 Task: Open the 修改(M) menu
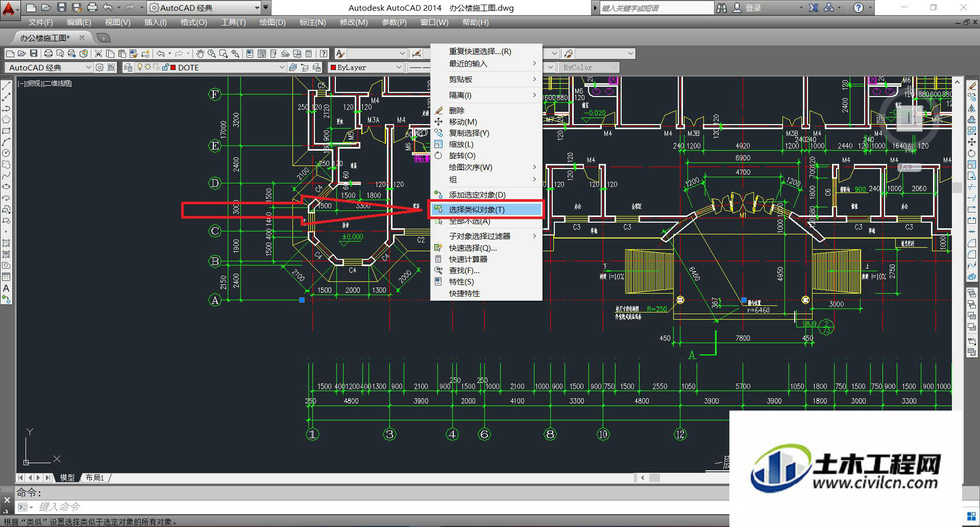354,22
